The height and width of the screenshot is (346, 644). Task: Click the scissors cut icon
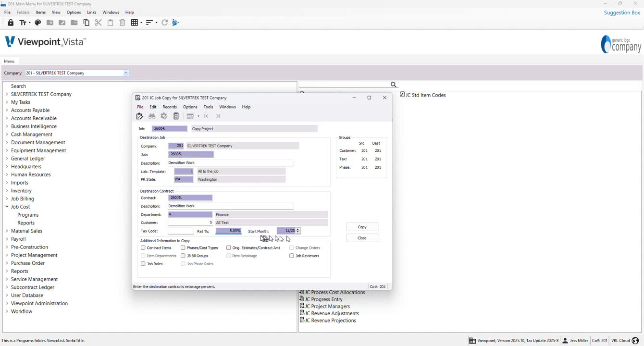pos(98,23)
